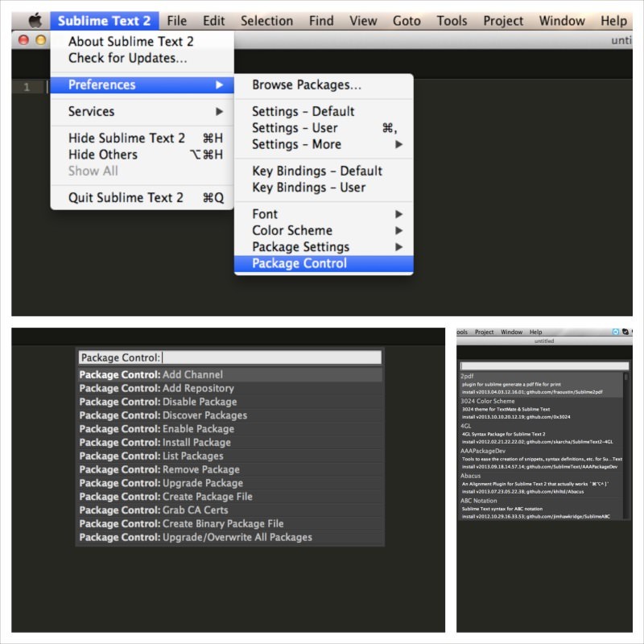Click the red close window button
The height and width of the screenshot is (644, 644).
(x=24, y=40)
